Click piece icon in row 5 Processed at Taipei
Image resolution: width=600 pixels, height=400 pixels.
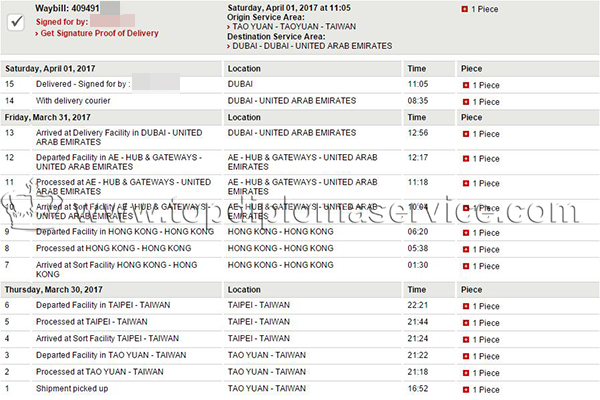(466, 323)
